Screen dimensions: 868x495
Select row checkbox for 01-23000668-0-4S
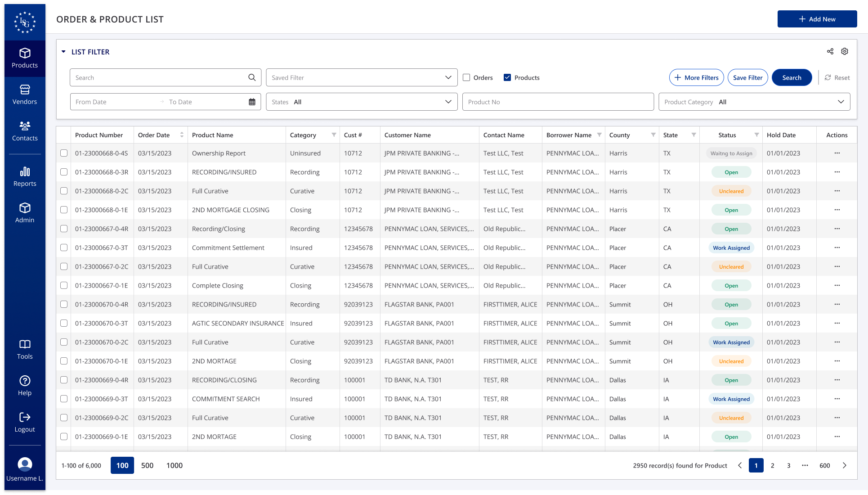point(64,153)
